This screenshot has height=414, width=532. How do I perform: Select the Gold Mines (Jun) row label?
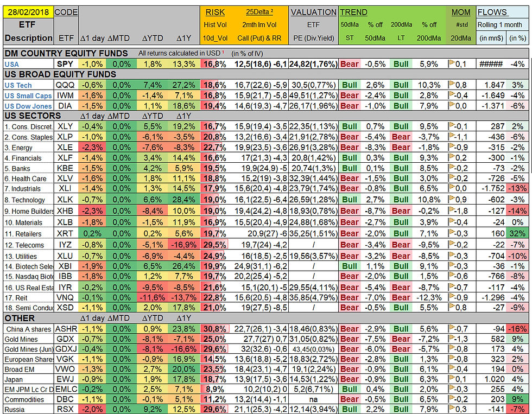[x=29, y=349]
